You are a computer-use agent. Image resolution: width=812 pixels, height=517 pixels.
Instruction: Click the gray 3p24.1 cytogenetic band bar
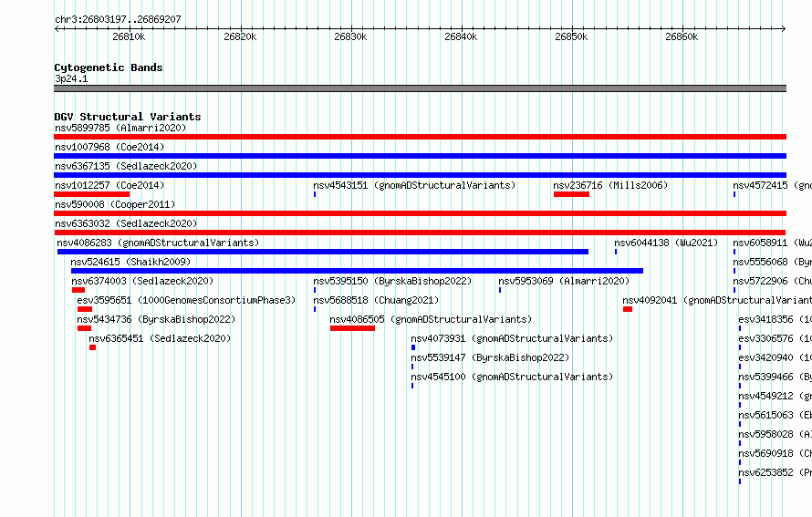pos(420,88)
